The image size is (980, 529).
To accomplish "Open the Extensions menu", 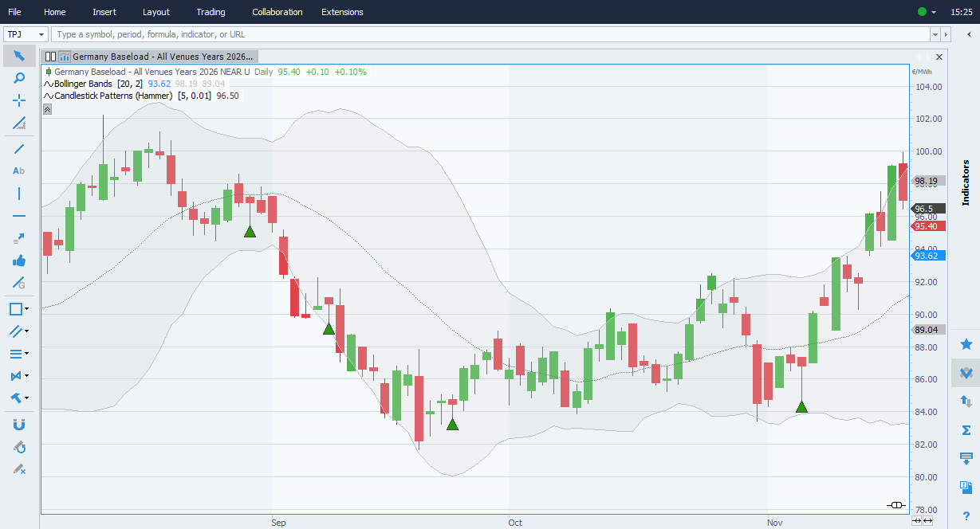I will pos(342,12).
